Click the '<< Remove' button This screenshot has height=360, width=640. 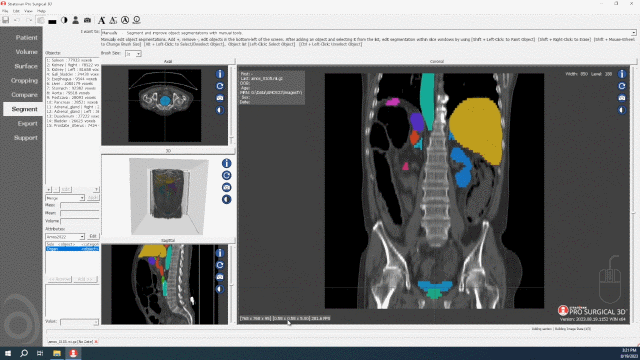(x=60, y=279)
